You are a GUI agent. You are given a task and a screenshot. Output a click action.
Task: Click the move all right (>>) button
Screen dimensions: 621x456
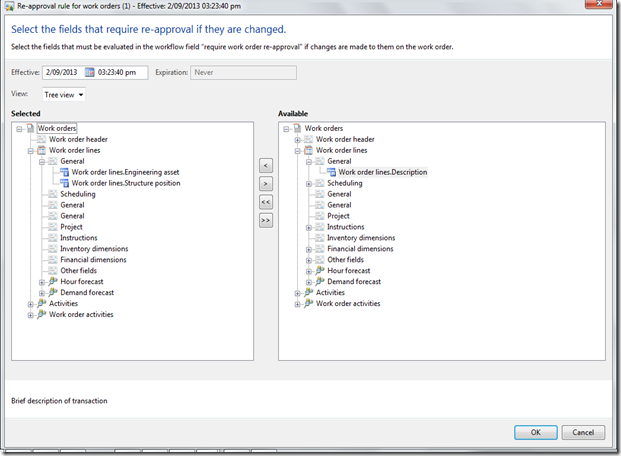[x=266, y=220]
